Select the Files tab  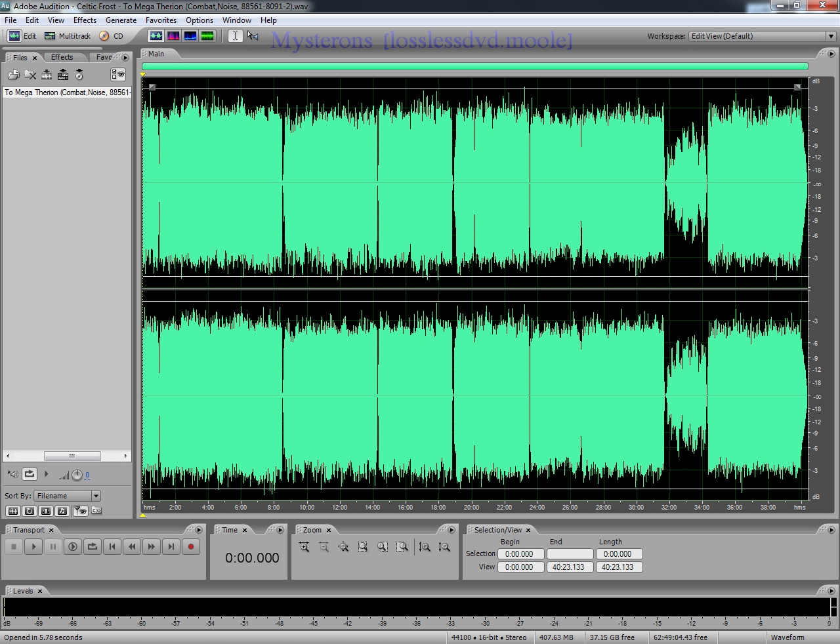pyautogui.click(x=20, y=58)
